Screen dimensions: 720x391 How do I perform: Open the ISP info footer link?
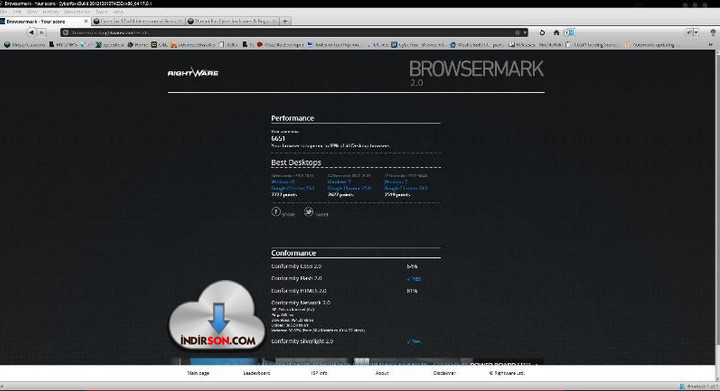click(319, 373)
